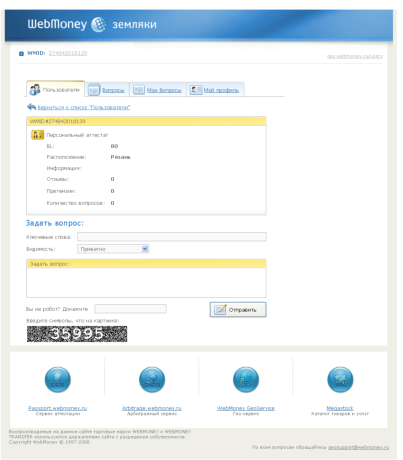Click the Количество вопросов label
The width and height of the screenshot is (403, 460).
[x=76, y=203]
